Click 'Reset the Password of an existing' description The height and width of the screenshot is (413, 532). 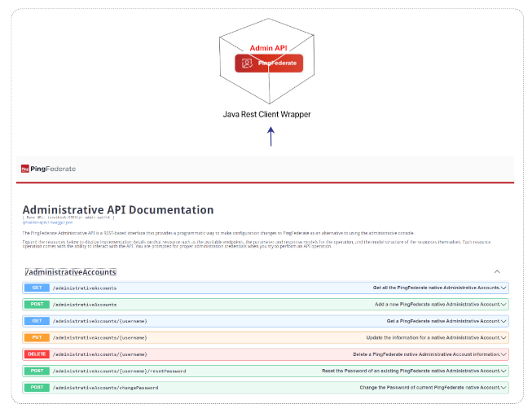coord(411,371)
